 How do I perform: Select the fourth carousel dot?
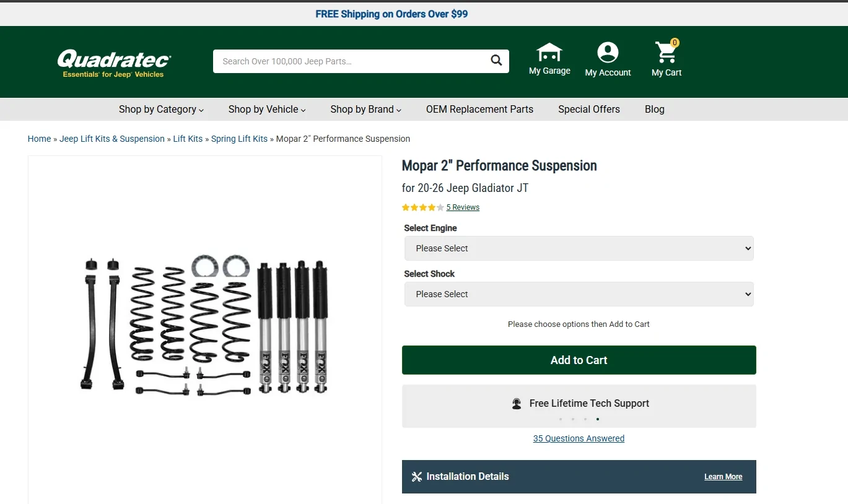[598, 419]
